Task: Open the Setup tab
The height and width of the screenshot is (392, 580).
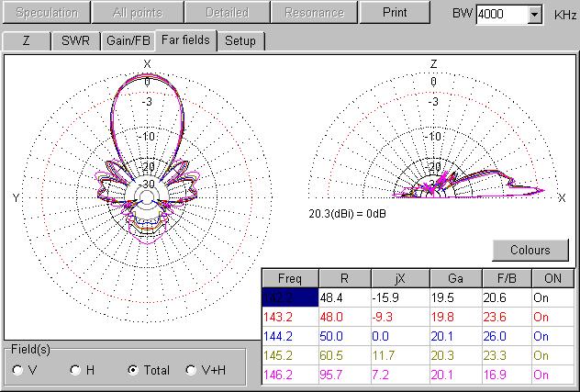Action: coord(240,41)
